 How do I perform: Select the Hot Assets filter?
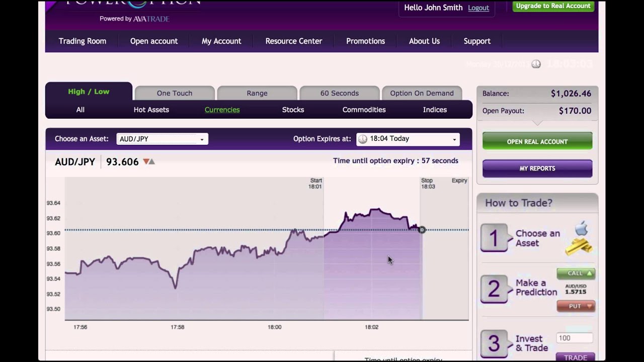click(x=151, y=110)
